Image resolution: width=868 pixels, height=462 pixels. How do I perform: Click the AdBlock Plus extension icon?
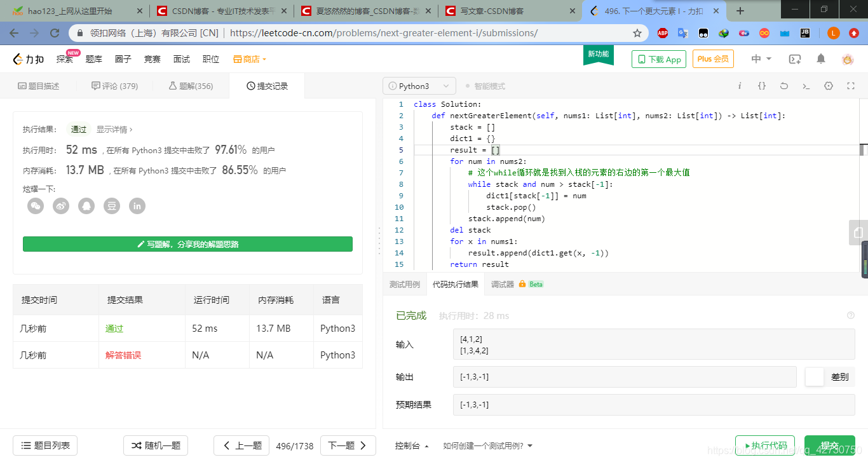coord(663,33)
